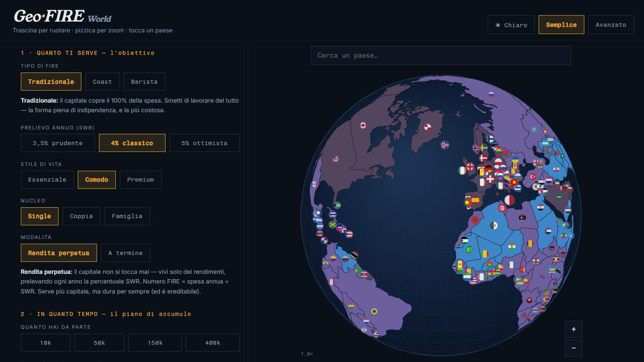Select the Angola flag marker
This screenshot has width=644, height=362.
pyautogui.click(x=529, y=300)
